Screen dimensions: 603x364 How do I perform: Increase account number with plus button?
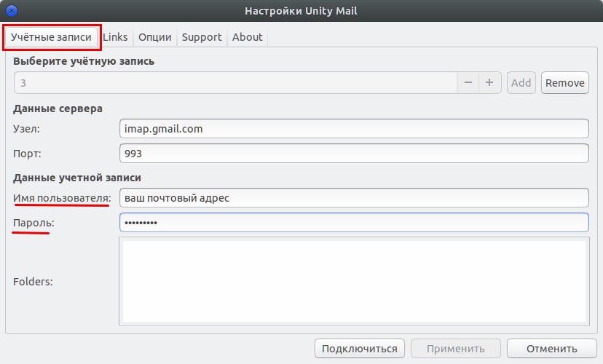489,83
